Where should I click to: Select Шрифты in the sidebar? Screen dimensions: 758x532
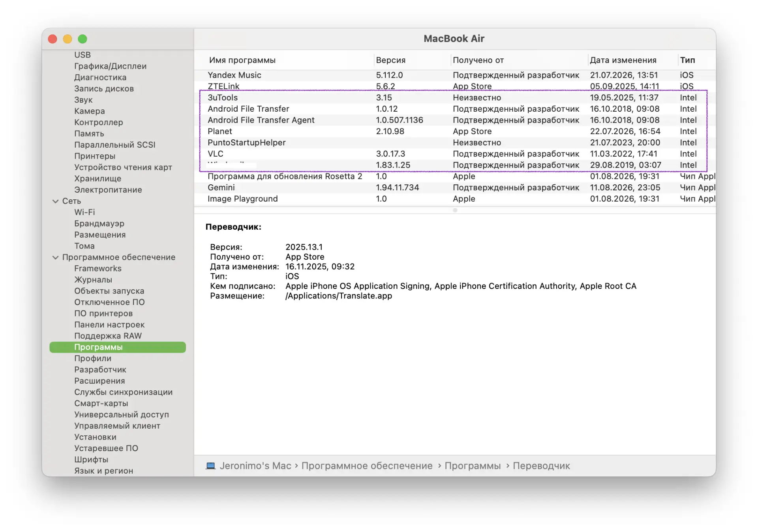click(91, 460)
